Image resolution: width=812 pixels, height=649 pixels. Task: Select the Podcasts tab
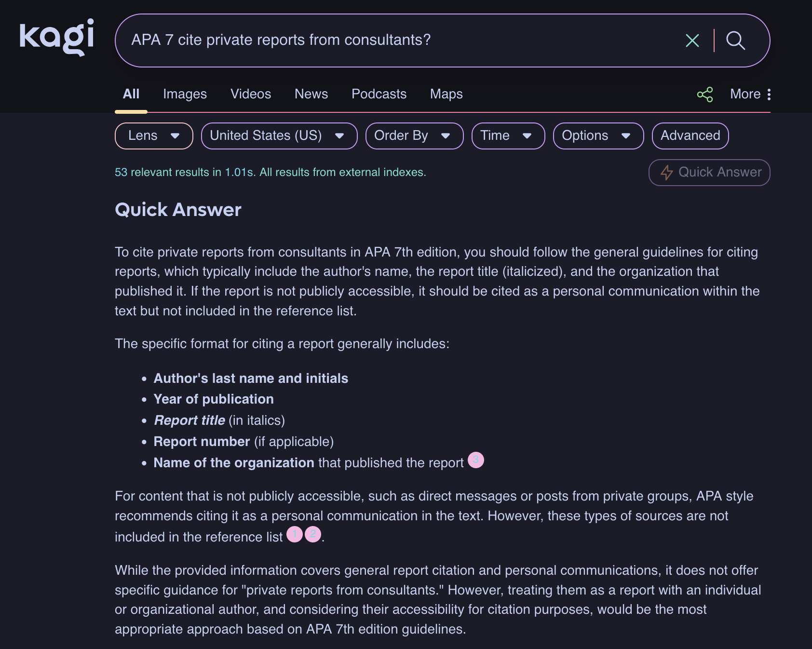tap(379, 94)
